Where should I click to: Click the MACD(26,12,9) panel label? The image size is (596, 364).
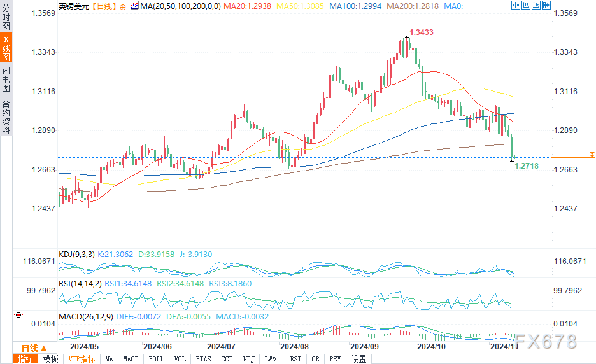[x=86, y=316]
